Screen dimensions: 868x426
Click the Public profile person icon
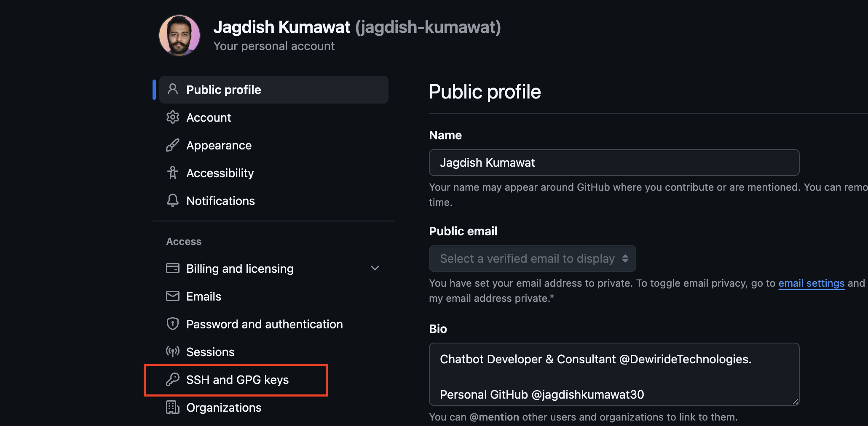click(173, 89)
